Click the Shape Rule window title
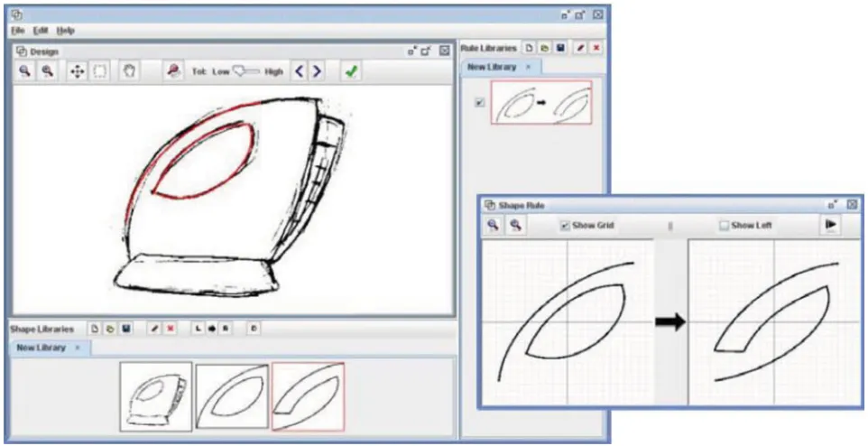The width and height of the screenshot is (868, 446). pos(522,206)
